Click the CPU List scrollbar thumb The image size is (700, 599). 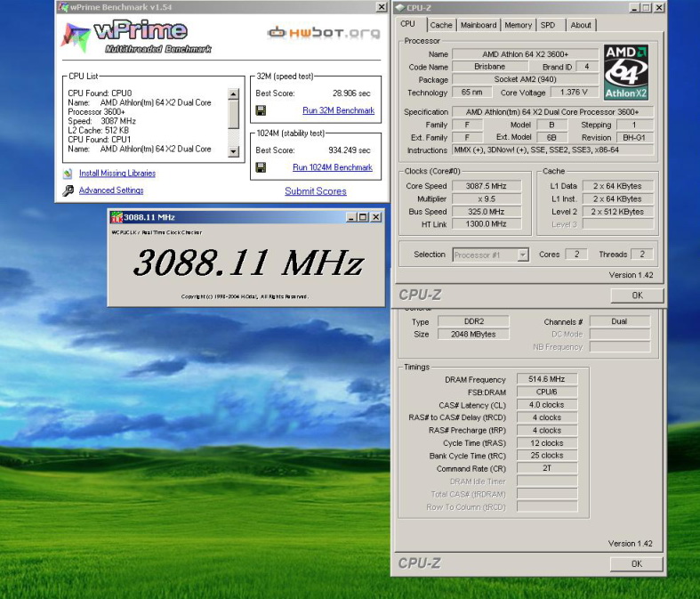(233, 114)
